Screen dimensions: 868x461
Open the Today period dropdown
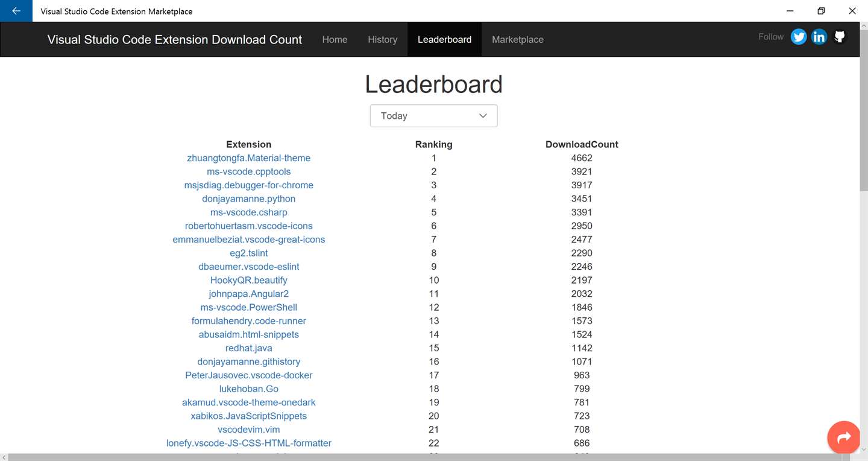click(x=433, y=116)
